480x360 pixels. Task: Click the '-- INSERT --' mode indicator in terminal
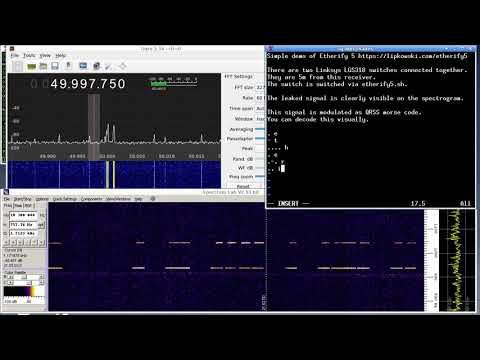pos(289,203)
